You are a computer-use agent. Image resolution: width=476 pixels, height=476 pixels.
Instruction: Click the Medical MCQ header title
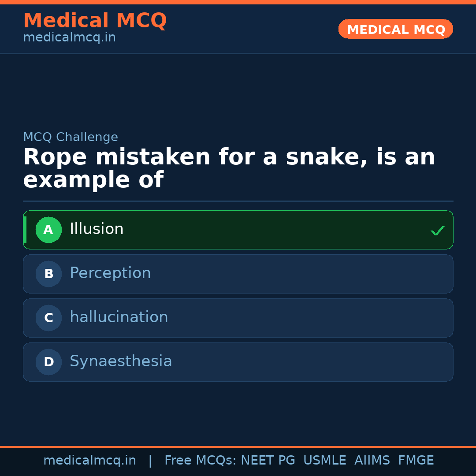95,21
